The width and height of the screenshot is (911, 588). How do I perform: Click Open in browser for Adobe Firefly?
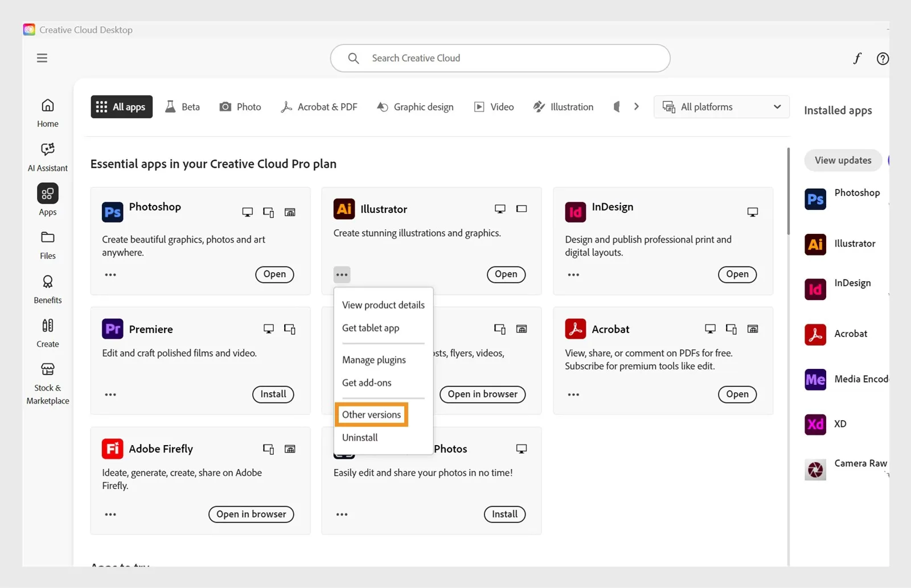[x=251, y=515]
